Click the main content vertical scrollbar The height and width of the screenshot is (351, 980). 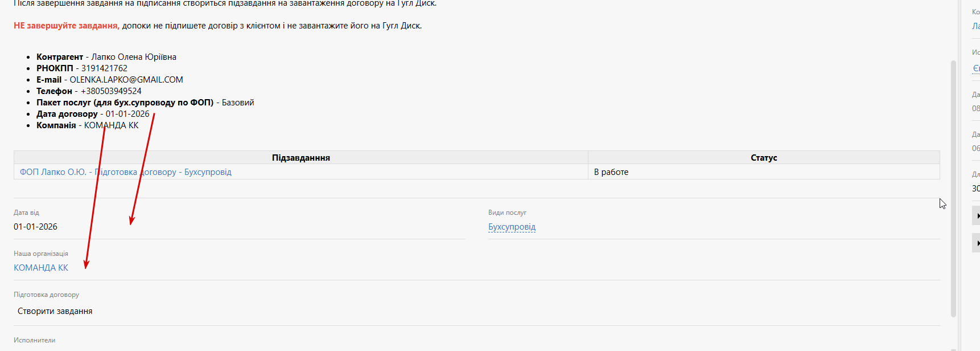953,188
